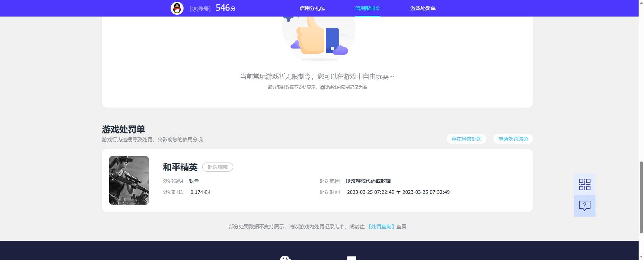This screenshot has width=644, height=260.
Task: Click the 申请处罚减免 button
Action: 513,139
